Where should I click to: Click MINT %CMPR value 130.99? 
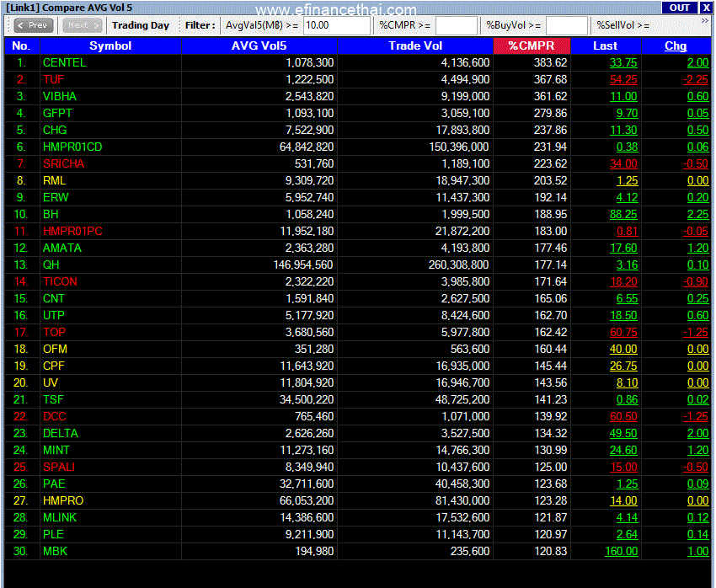551,450
